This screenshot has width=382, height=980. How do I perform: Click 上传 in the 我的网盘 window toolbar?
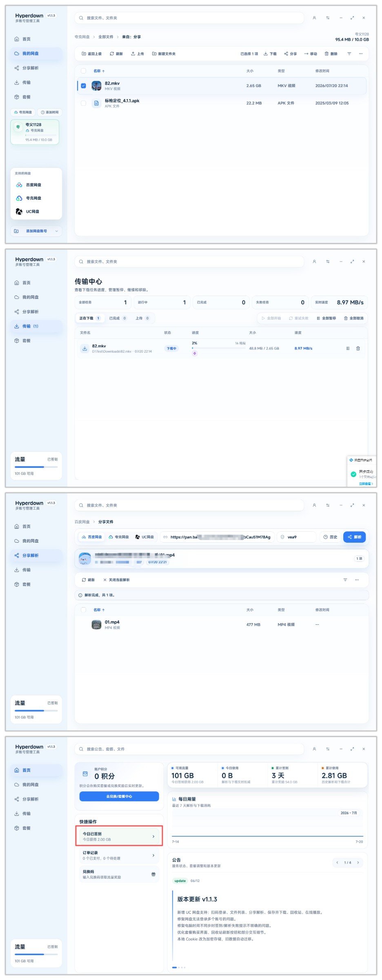[138, 54]
